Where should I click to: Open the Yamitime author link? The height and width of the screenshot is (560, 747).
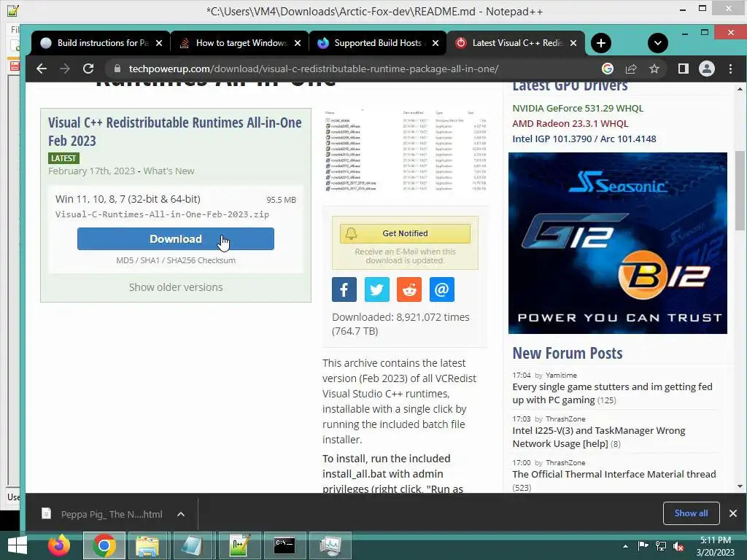click(x=561, y=376)
